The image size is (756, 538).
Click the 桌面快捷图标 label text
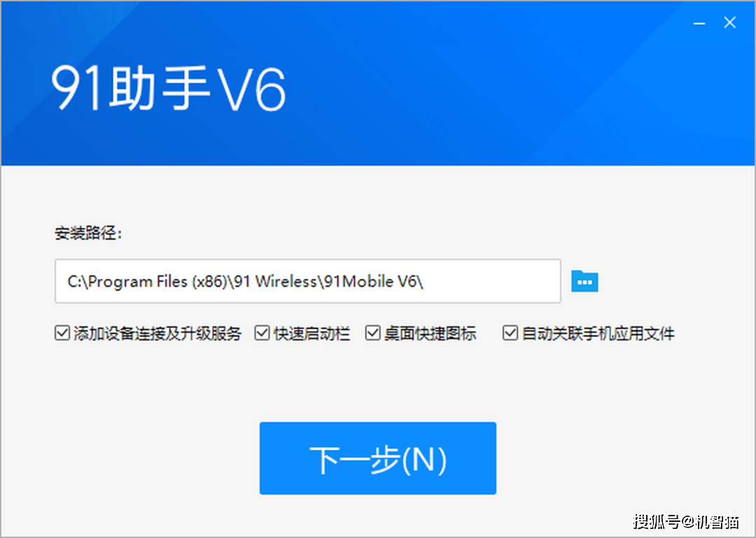click(430, 333)
